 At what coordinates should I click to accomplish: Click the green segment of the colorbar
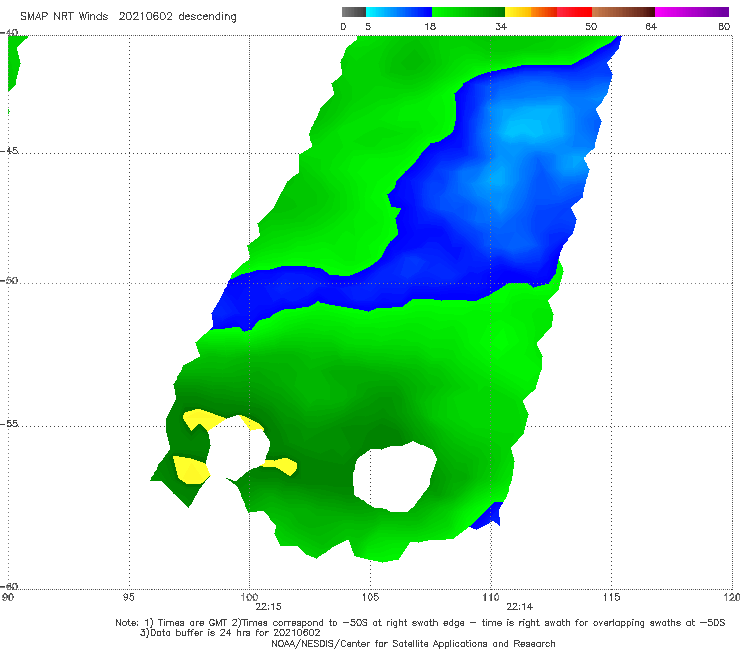pyautogui.click(x=468, y=12)
